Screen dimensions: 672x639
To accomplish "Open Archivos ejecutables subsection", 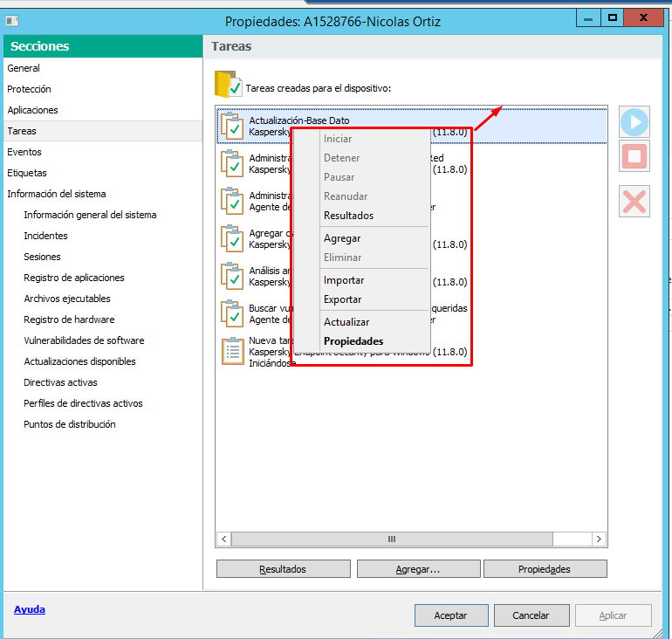I will click(67, 299).
